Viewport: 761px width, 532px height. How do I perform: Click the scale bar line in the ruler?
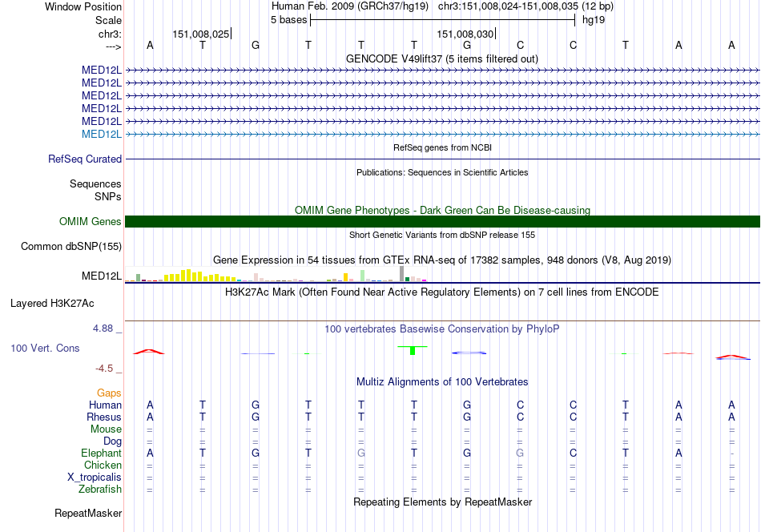(x=443, y=20)
